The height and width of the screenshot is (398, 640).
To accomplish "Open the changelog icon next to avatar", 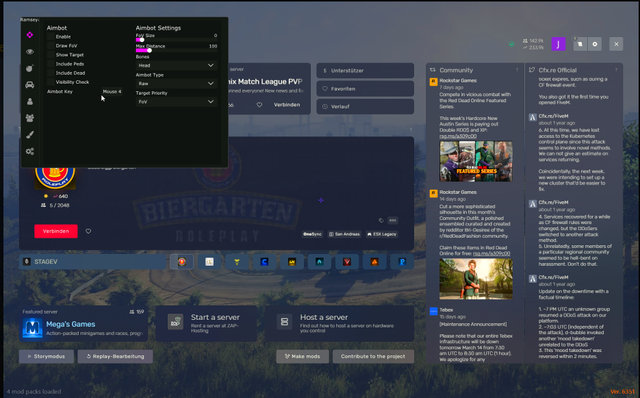I will 580,44.
